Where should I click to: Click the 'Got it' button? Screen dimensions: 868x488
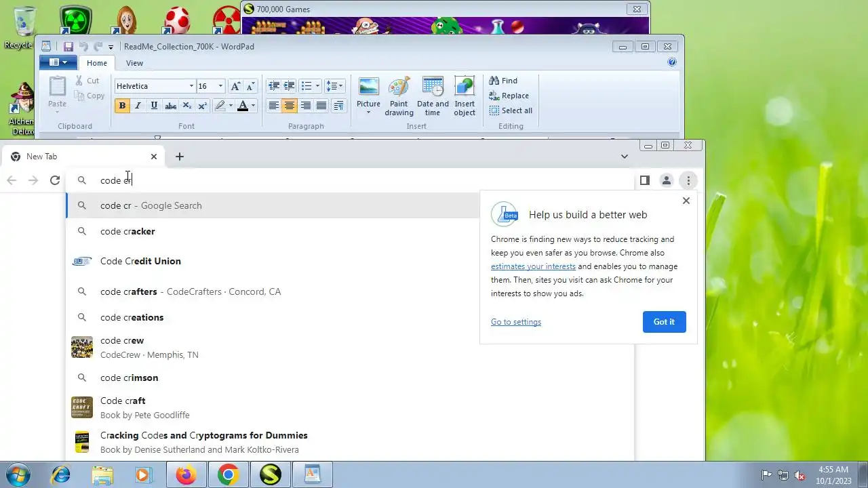click(x=664, y=322)
